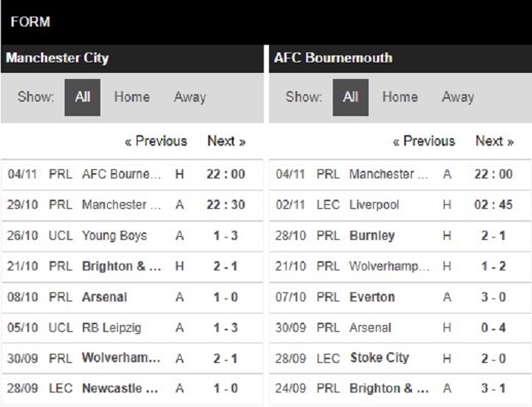Image resolution: width=532 pixels, height=407 pixels.
Task: Open the Stoke City 2 - 0 match
Action: click(x=401, y=358)
